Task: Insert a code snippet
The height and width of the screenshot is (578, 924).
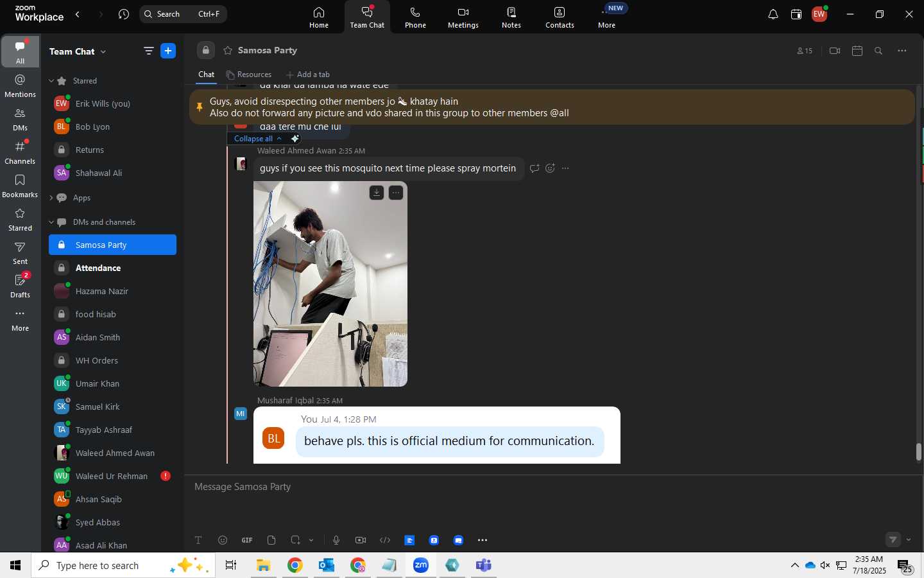Action: point(385,540)
